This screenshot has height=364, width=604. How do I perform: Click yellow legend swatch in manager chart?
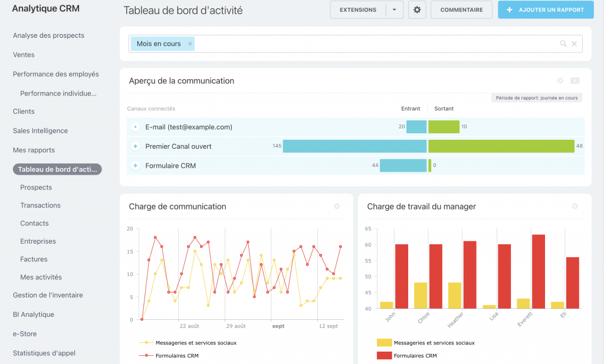pyautogui.click(x=384, y=342)
